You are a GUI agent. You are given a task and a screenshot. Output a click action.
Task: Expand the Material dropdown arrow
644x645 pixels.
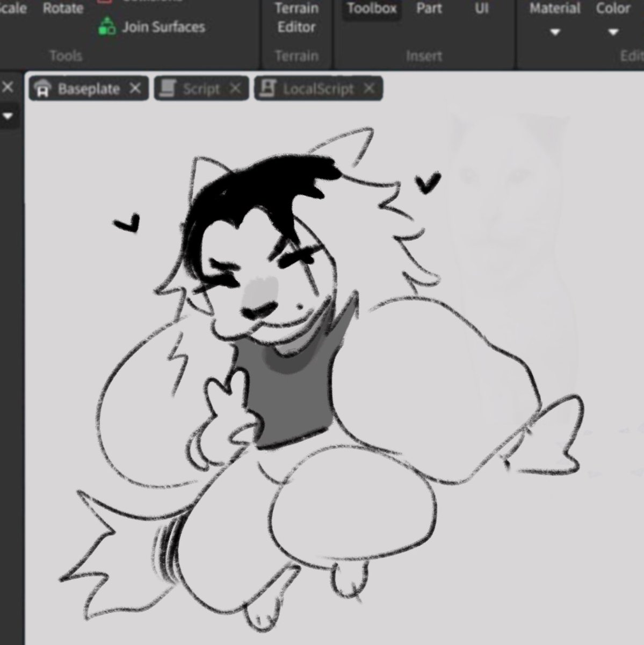pyautogui.click(x=555, y=32)
